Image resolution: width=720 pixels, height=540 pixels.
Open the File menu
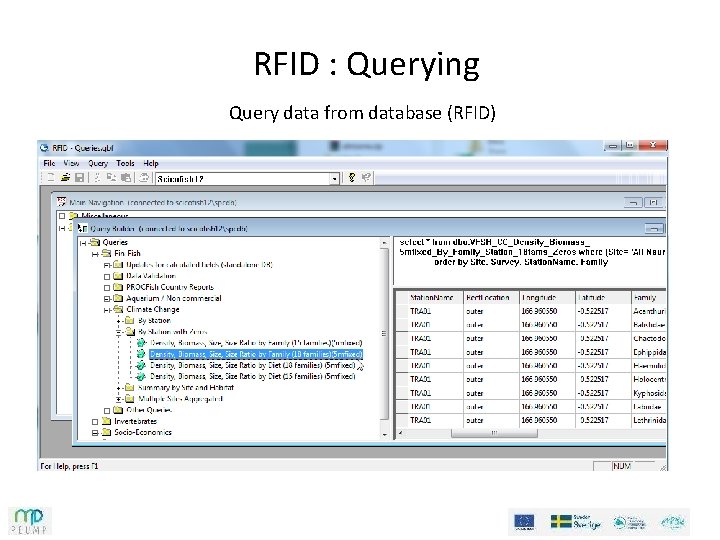[x=49, y=163]
